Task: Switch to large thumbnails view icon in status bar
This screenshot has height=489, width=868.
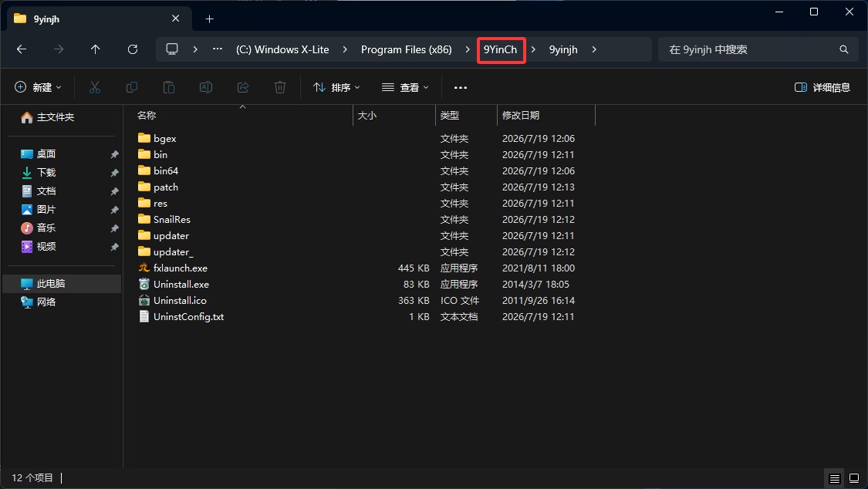Action: 854,478
